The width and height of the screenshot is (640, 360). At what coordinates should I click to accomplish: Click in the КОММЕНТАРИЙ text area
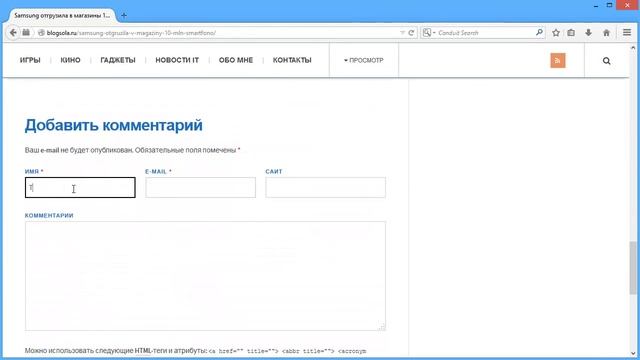coord(205,276)
